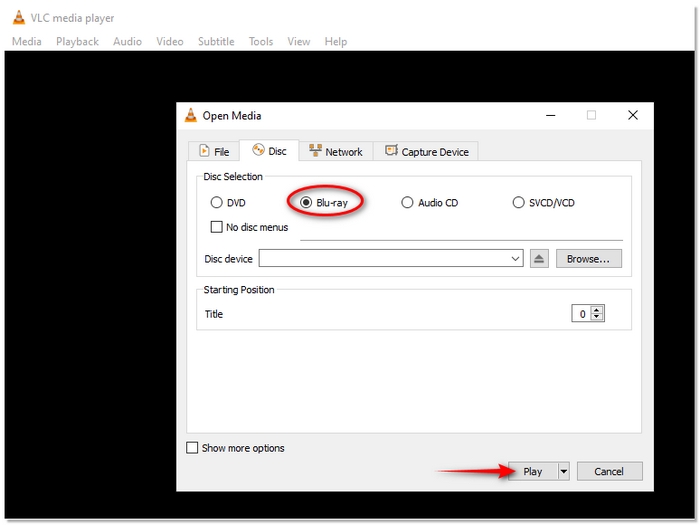Viewport: 700px width, 525px height.
Task: Open the Capture Device tab
Action: (426, 152)
